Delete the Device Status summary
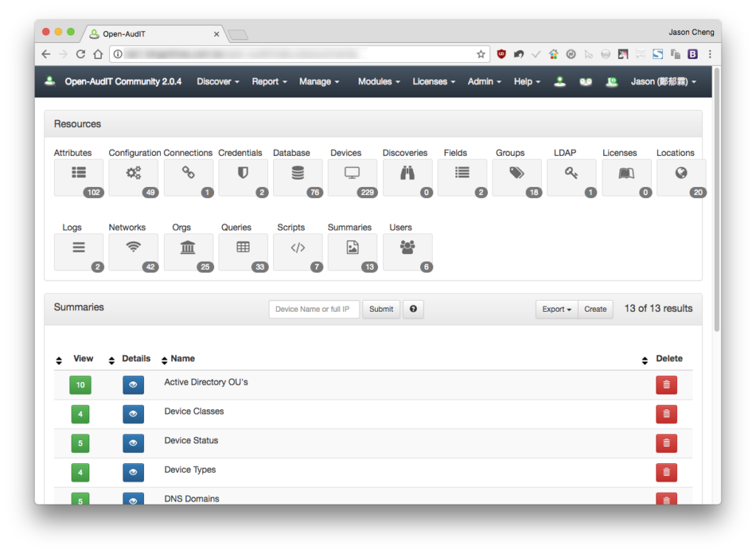 667,443
